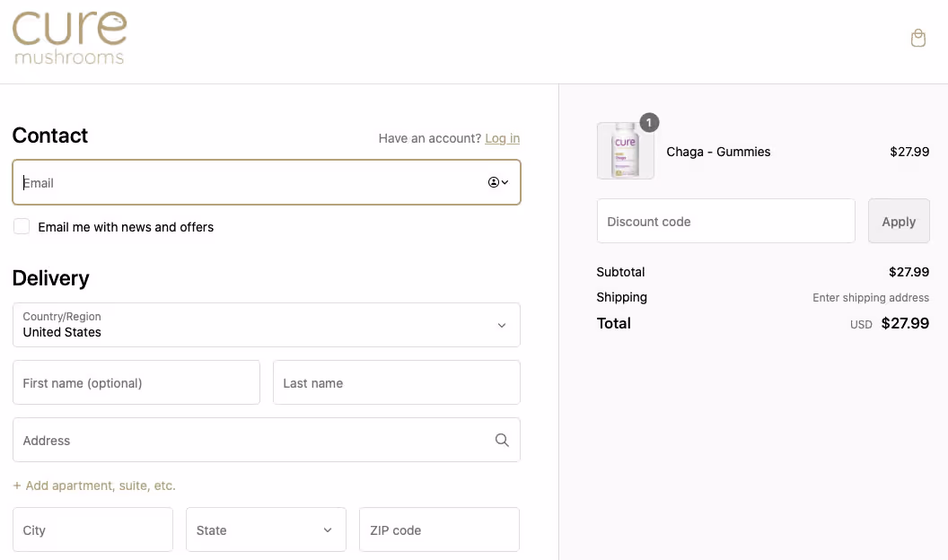Click the Chaga Gummies product thumbnail

[x=625, y=151]
